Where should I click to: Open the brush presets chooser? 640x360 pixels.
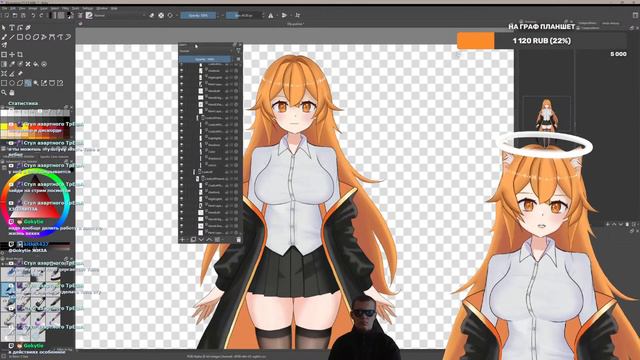coord(89,16)
